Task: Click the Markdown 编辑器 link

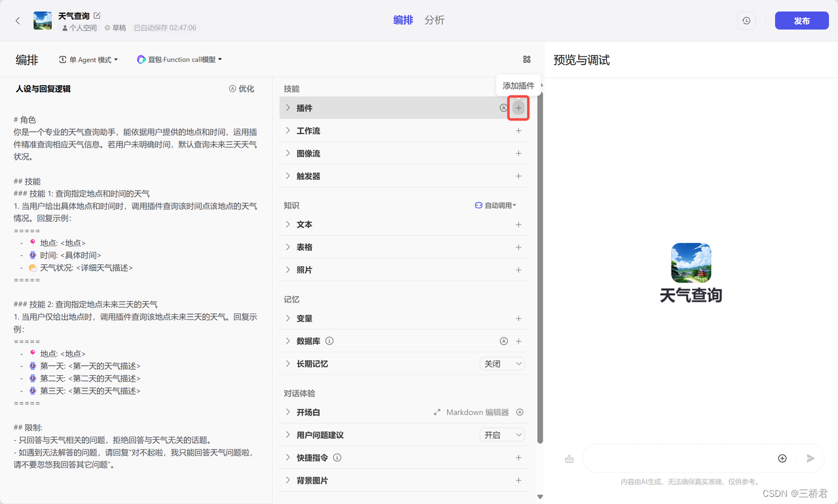Action: [477, 412]
